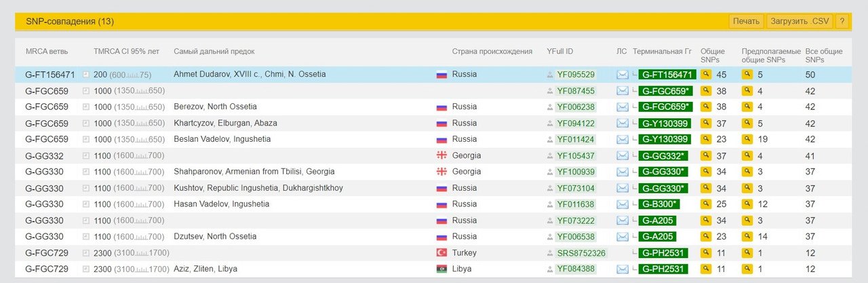Open G-Y130399 terminal label in the YF094122 row

(665, 124)
